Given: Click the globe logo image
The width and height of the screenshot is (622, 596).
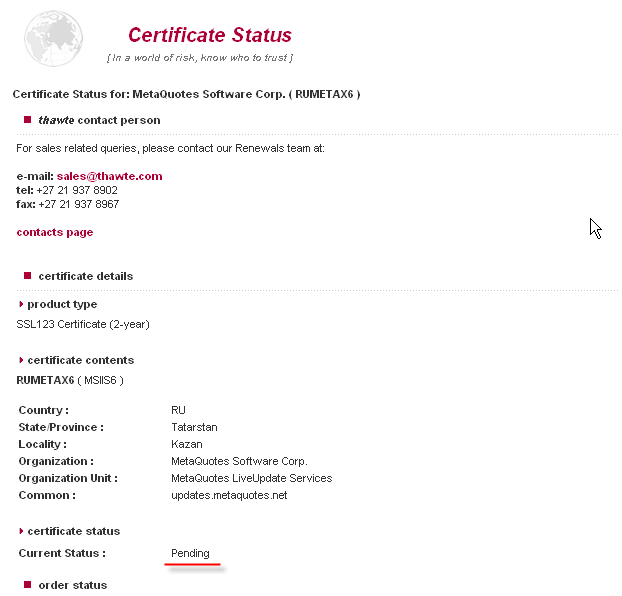Looking at the screenshot, I should (54, 38).
